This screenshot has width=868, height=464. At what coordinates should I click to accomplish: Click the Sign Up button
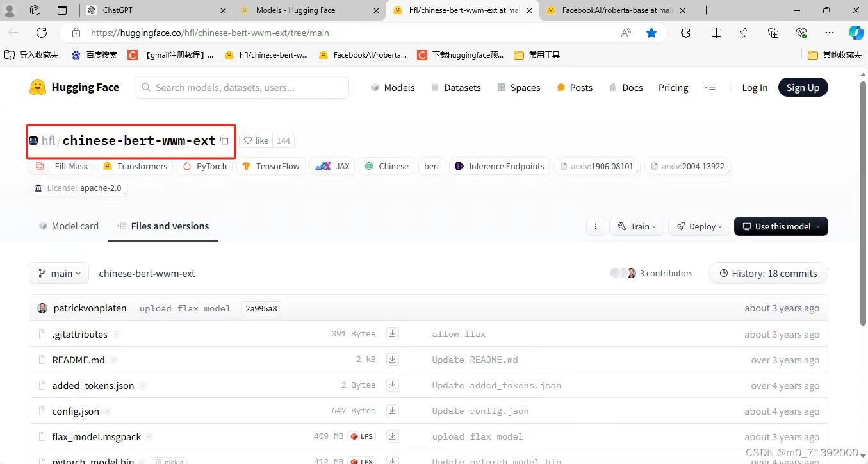coord(803,88)
